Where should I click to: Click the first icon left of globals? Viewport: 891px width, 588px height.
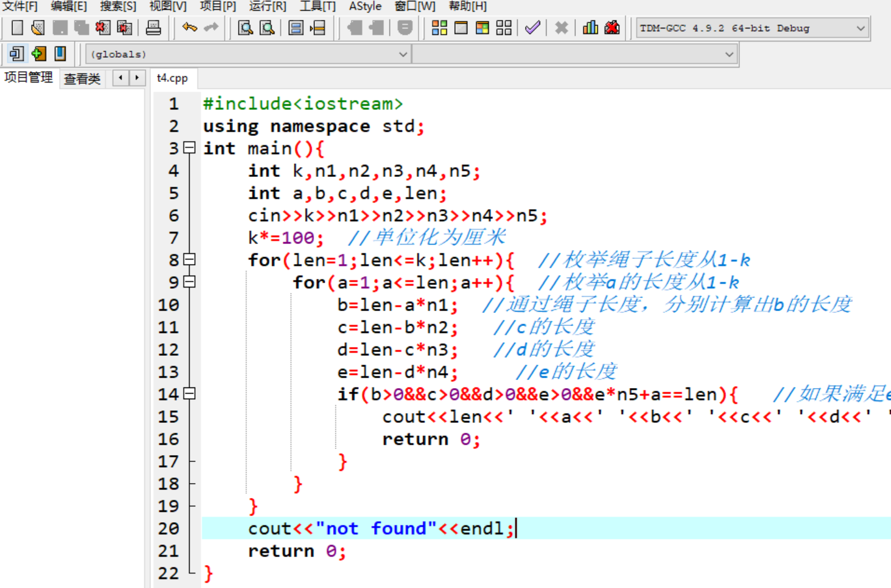[17, 54]
